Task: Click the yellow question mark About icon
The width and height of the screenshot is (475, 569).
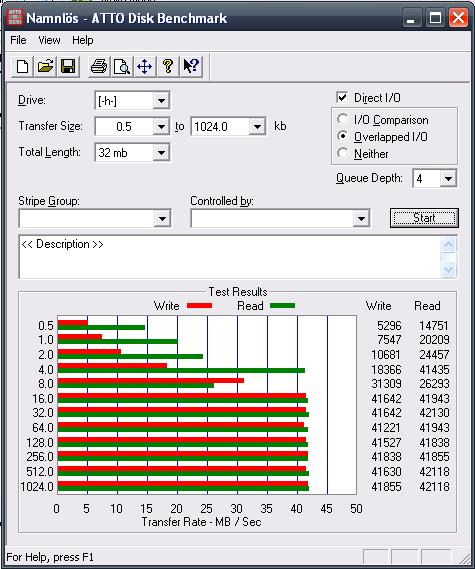Action: pyautogui.click(x=168, y=66)
